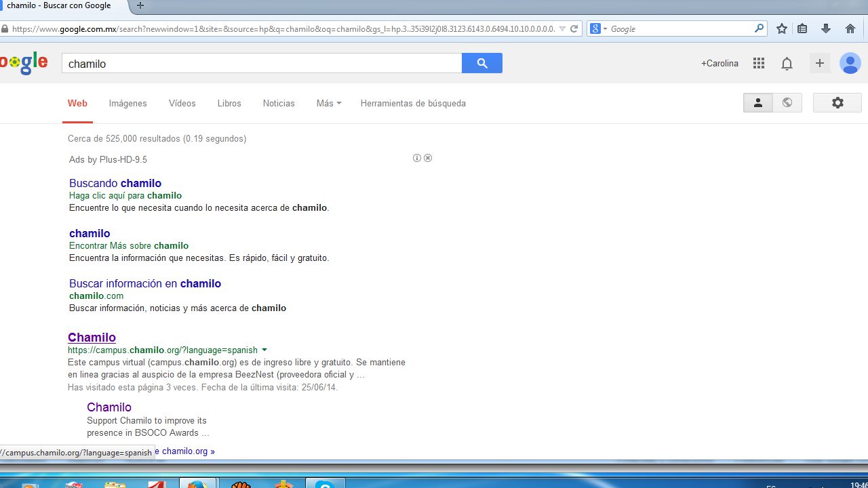This screenshot has height=488, width=868.
Task: Open the address bar history dropdown
Action: [562, 29]
